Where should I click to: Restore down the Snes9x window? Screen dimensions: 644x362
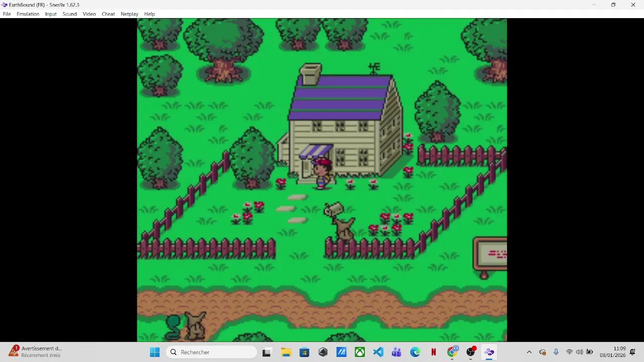[613, 5]
